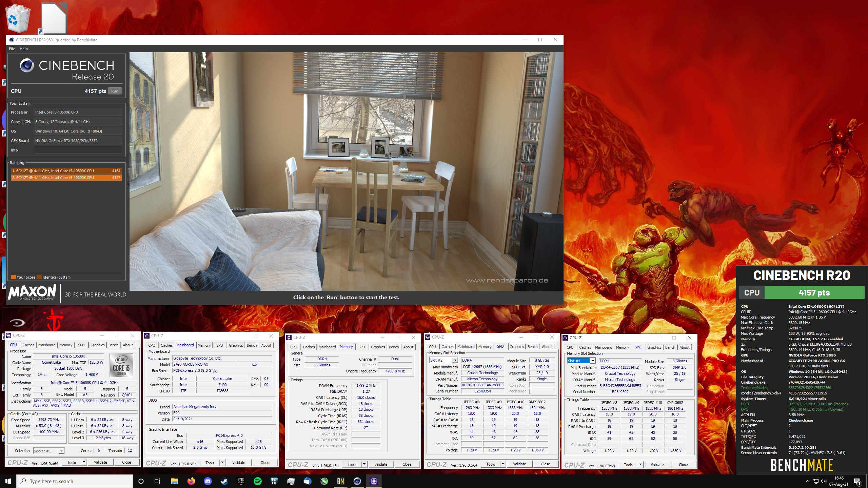Click the empty Info field in Cinebench

(78, 150)
